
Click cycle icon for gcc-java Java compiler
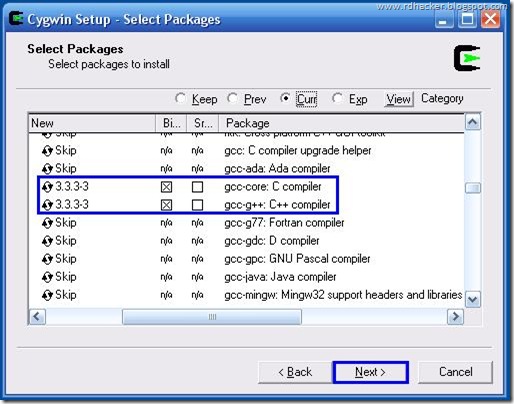coord(47,277)
